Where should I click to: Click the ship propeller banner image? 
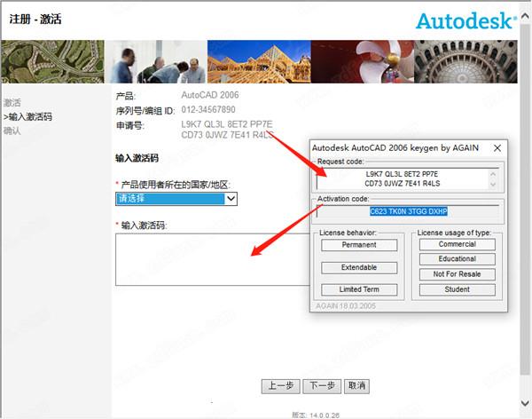click(363, 61)
